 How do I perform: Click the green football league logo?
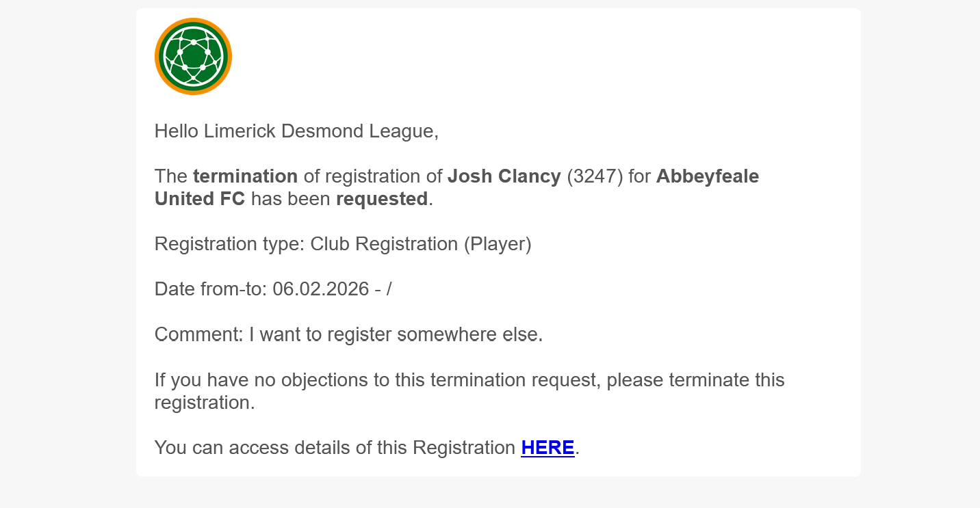pyautogui.click(x=193, y=56)
